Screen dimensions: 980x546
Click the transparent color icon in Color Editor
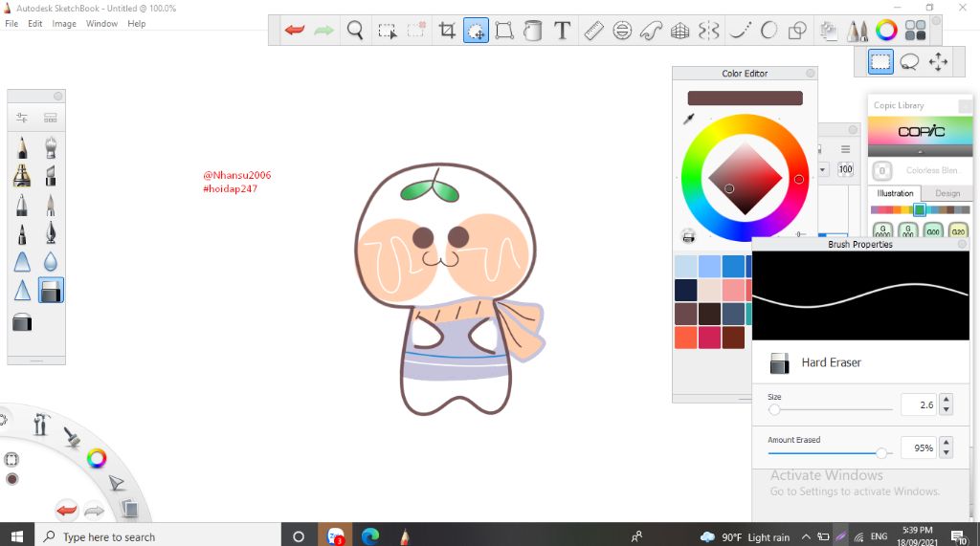tap(688, 236)
